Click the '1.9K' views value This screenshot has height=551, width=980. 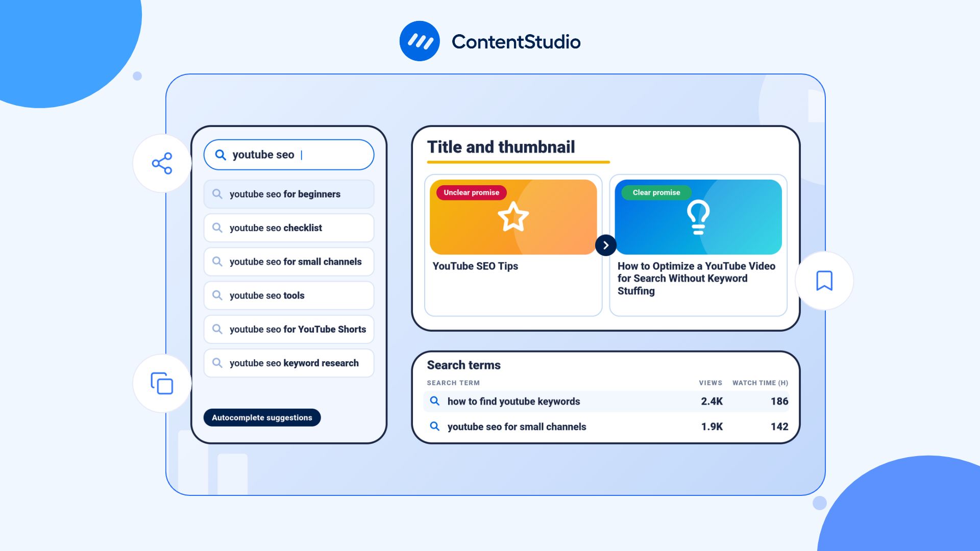(x=712, y=427)
